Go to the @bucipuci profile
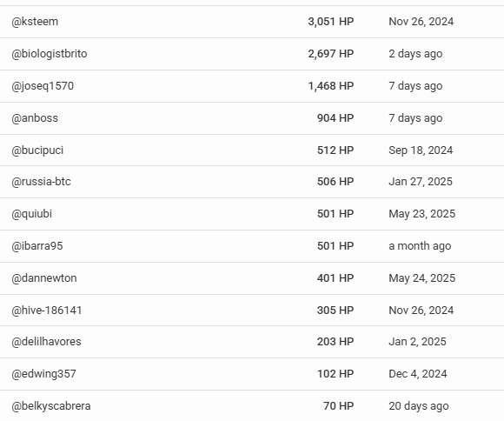This screenshot has height=421, width=504. [37, 150]
